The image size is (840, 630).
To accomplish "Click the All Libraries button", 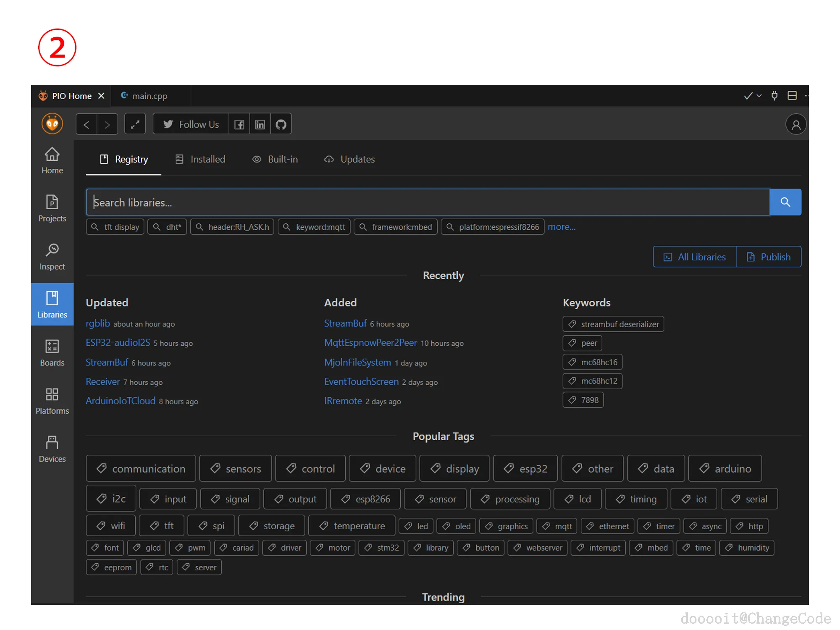I will (x=694, y=257).
